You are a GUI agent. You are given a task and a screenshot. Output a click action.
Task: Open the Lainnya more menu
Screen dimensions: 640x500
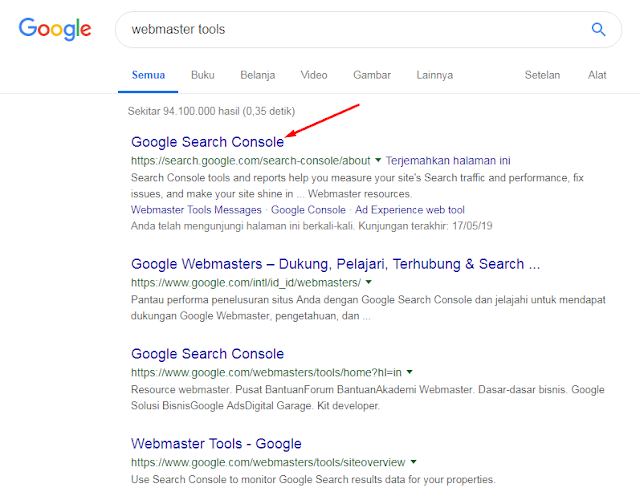435,75
